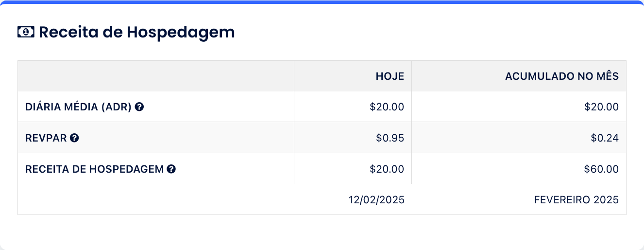Click the money bill icon in the title

(26, 32)
